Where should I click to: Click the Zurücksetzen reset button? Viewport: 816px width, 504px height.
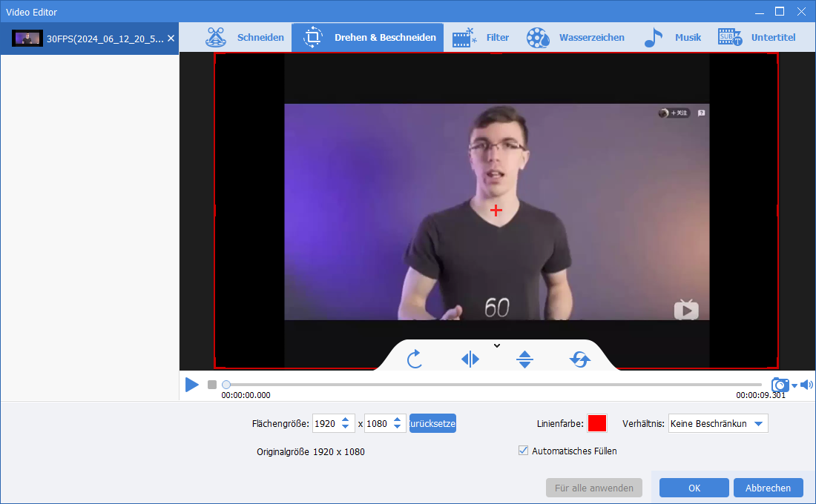pyautogui.click(x=433, y=423)
